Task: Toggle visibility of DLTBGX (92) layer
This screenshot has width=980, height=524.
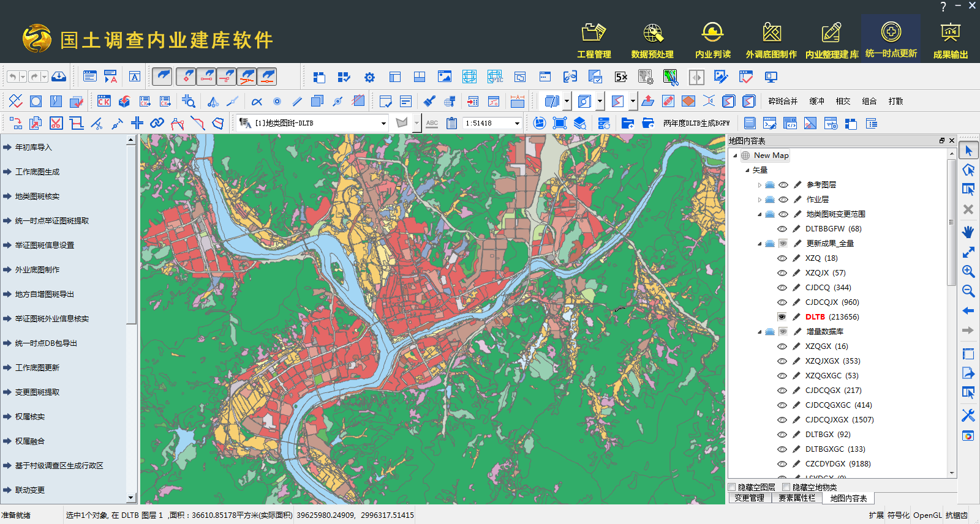Action: [x=782, y=434]
